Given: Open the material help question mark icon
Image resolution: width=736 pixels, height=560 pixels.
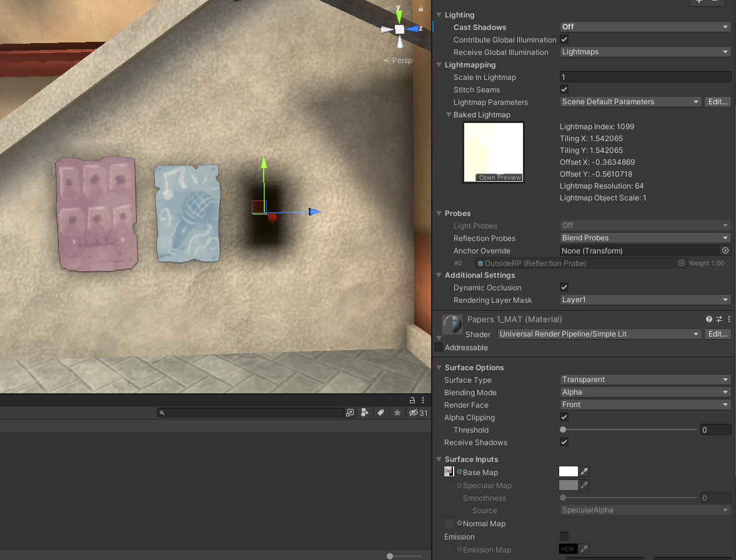Looking at the screenshot, I should [709, 319].
